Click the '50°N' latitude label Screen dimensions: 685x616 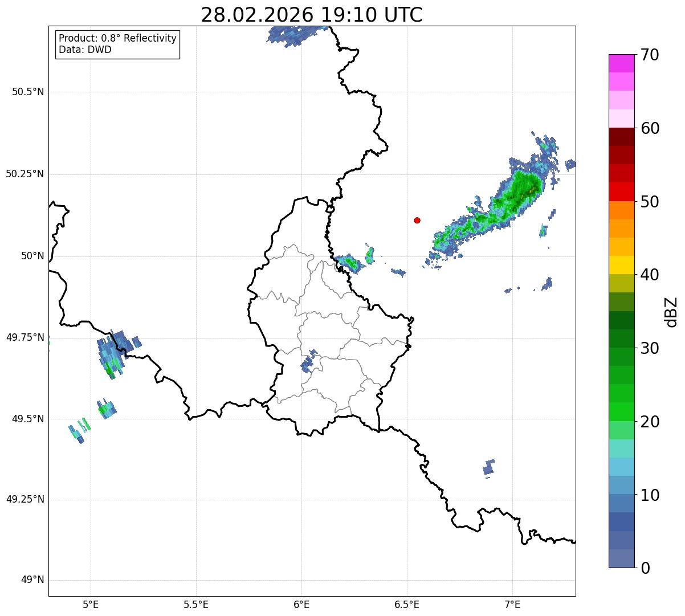click(x=32, y=256)
